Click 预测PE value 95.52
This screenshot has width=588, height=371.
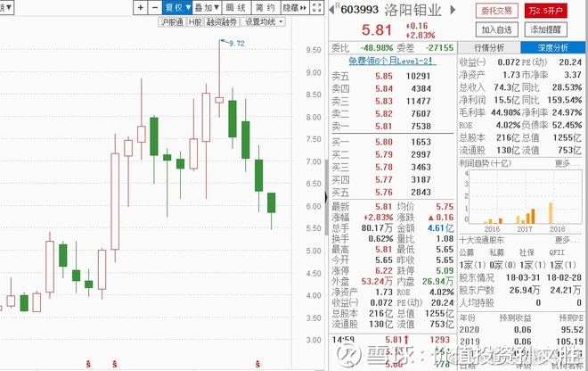pyautogui.click(x=572, y=330)
